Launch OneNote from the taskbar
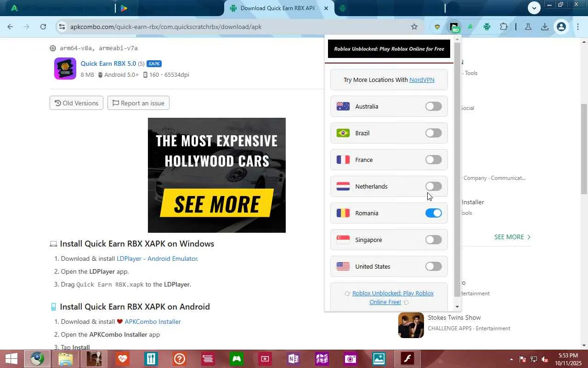This screenshot has width=588, height=368. [x=294, y=359]
